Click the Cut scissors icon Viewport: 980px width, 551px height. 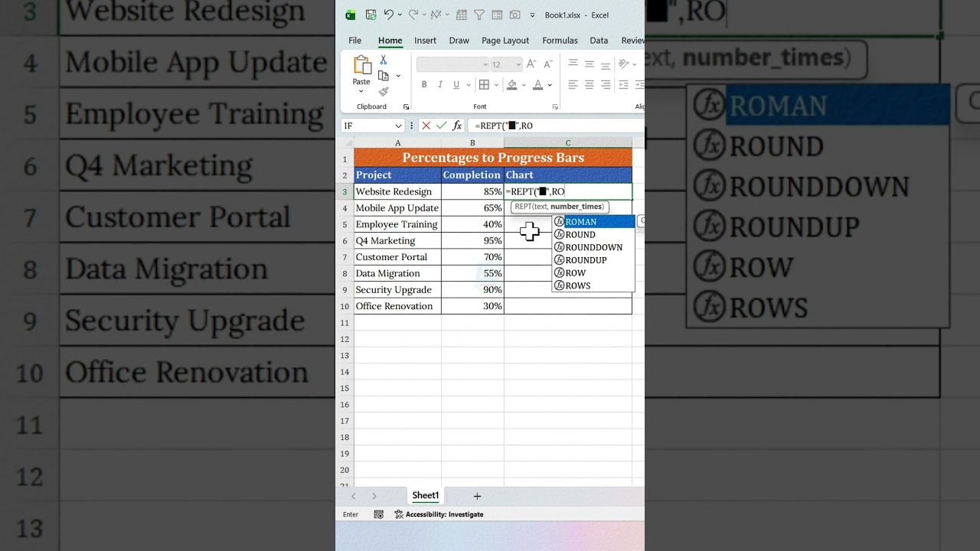tap(384, 60)
